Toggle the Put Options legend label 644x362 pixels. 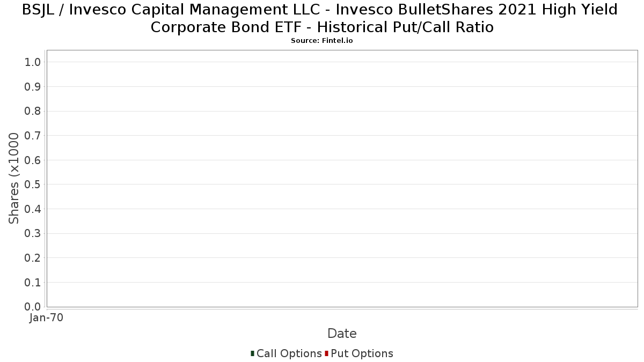362,353
